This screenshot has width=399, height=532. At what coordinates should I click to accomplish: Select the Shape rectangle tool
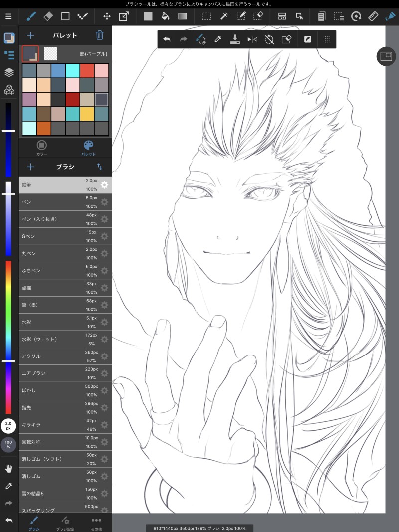[65, 16]
